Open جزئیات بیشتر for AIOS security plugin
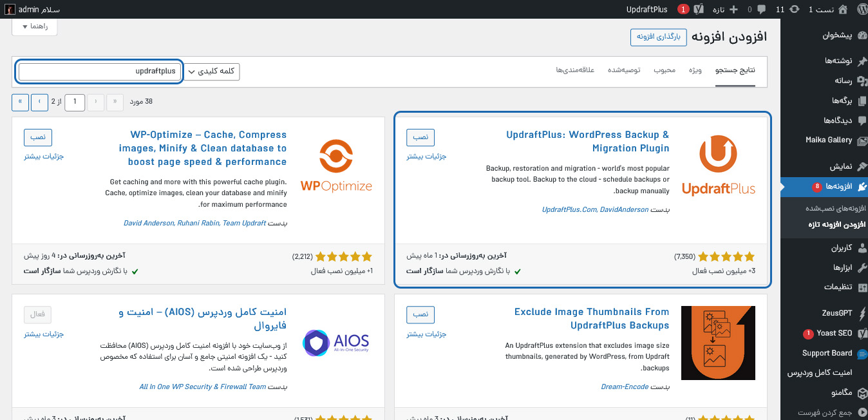Image resolution: width=868 pixels, height=420 pixels. pos(44,334)
